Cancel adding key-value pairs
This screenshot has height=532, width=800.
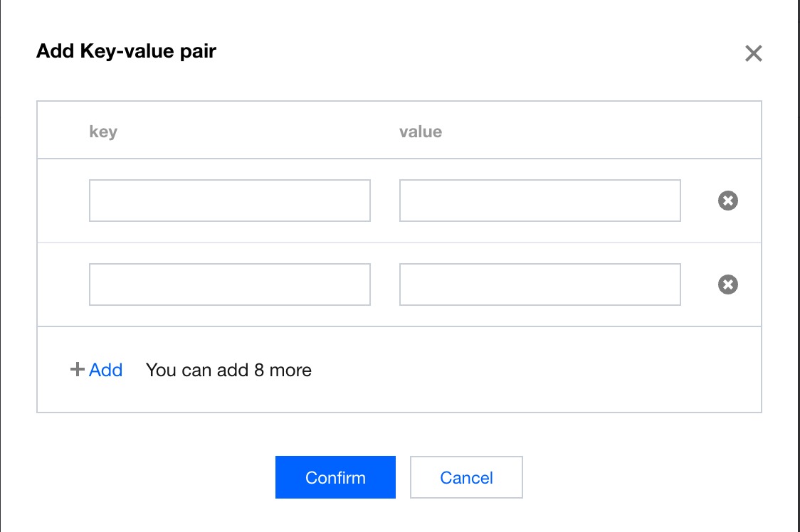click(466, 477)
